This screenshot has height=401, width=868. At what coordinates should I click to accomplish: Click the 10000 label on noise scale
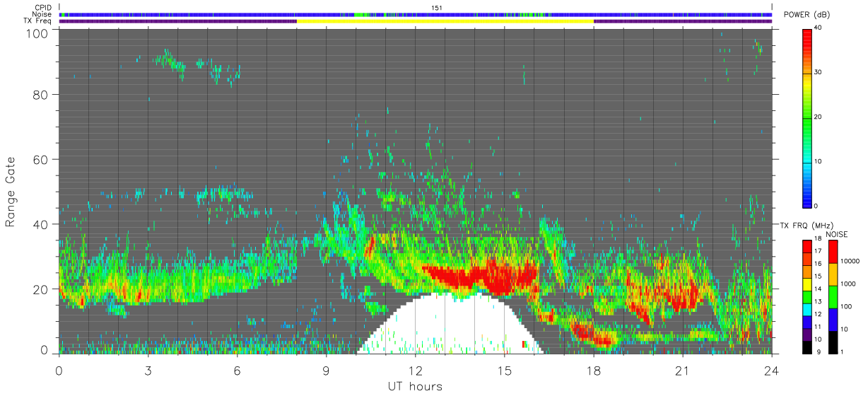pyautogui.click(x=850, y=261)
